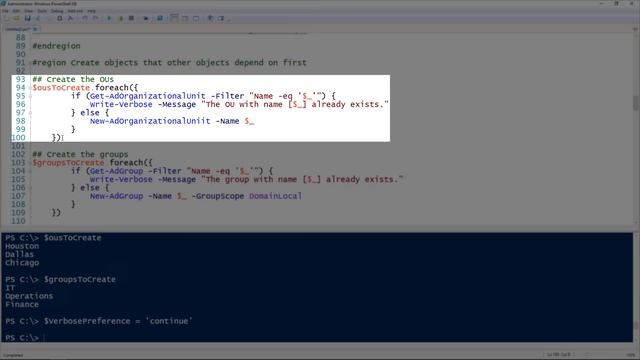
Task: Show command window toolbar icon
Action: click(210, 18)
